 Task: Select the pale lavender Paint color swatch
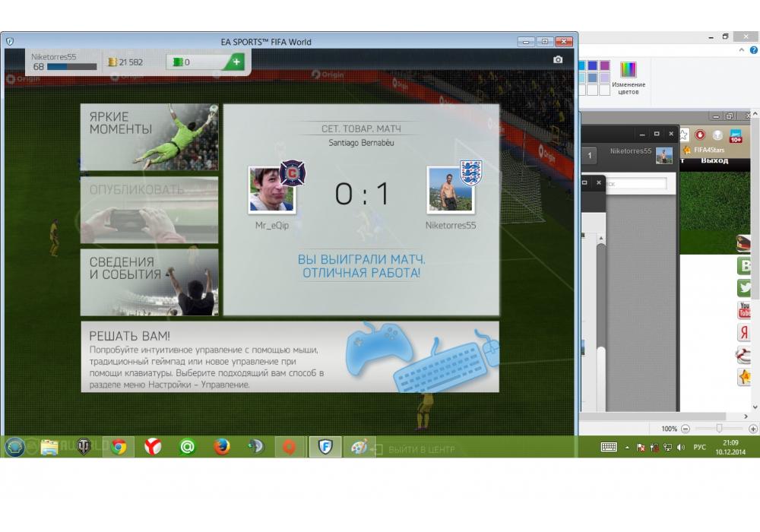tap(604, 78)
